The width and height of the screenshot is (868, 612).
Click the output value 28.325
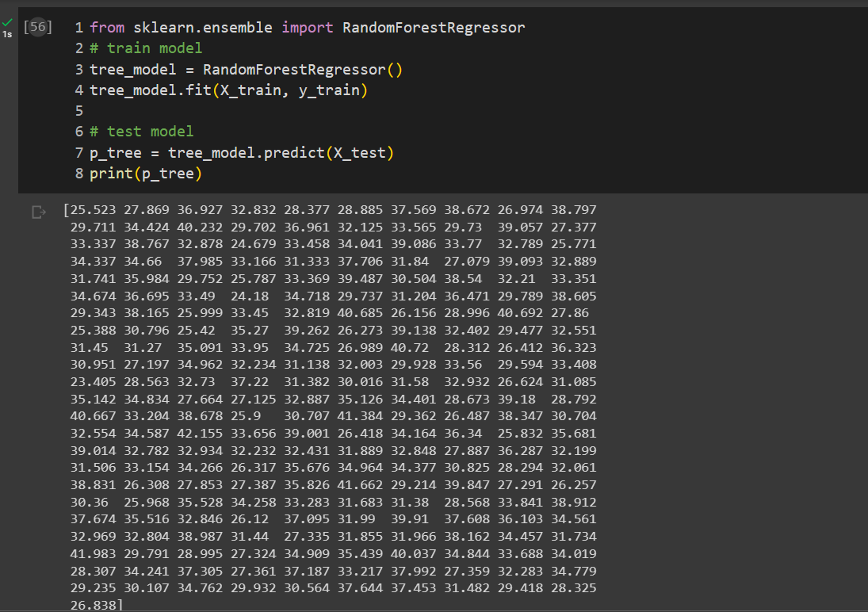[x=573, y=588]
